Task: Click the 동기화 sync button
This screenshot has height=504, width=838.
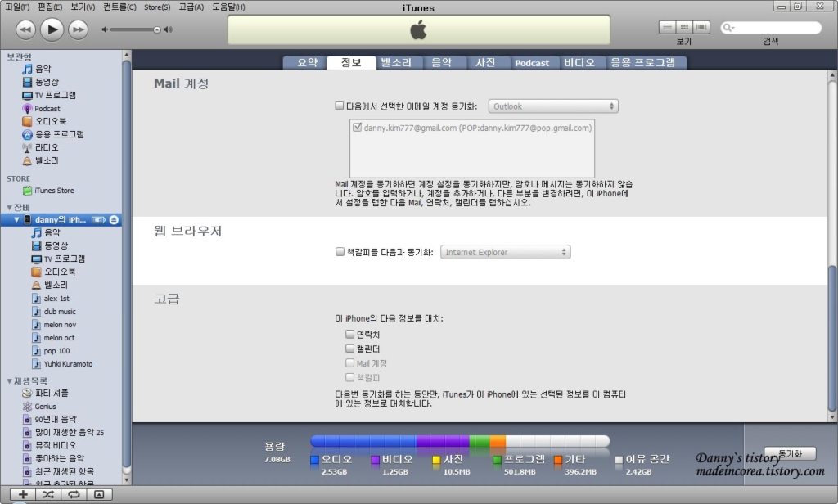Action: point(790,453)
